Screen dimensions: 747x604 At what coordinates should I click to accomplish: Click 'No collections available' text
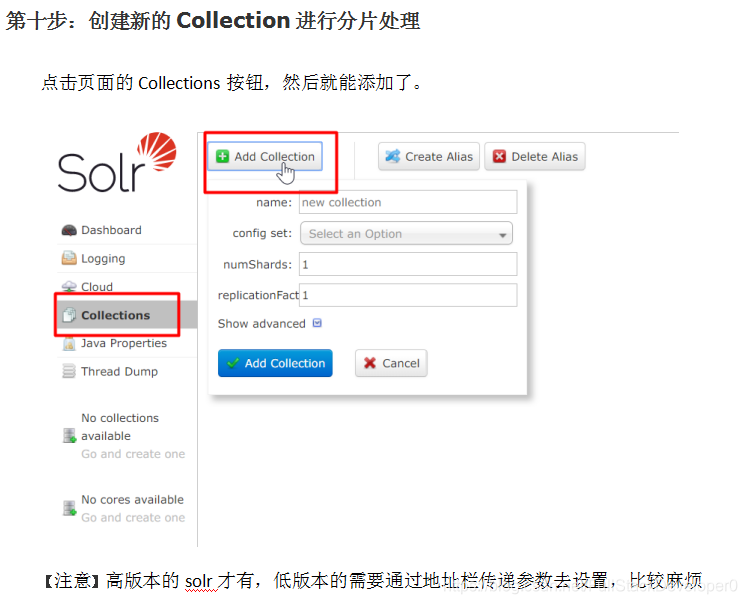[120, 427]
